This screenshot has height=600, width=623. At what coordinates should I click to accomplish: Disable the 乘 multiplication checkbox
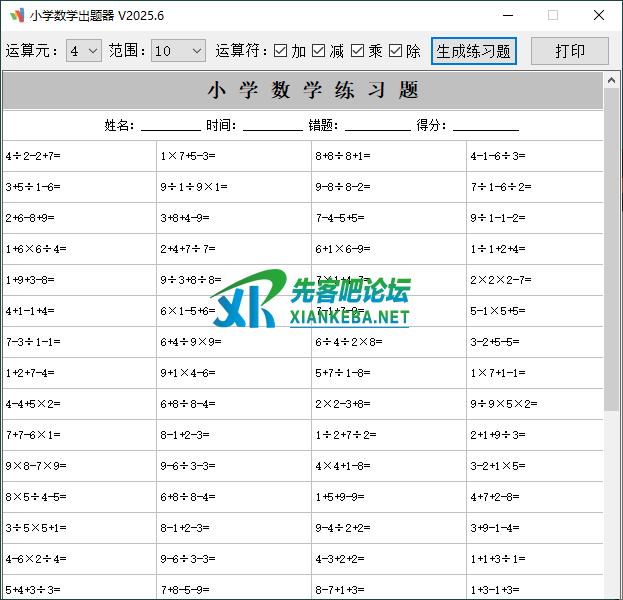[357, 51]
